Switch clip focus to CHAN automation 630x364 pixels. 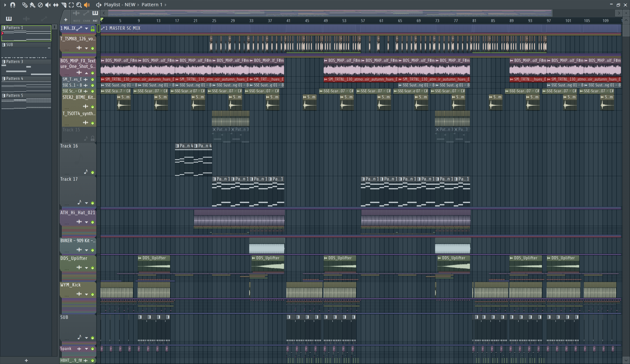pyautogui.click(x=86, y=17)
